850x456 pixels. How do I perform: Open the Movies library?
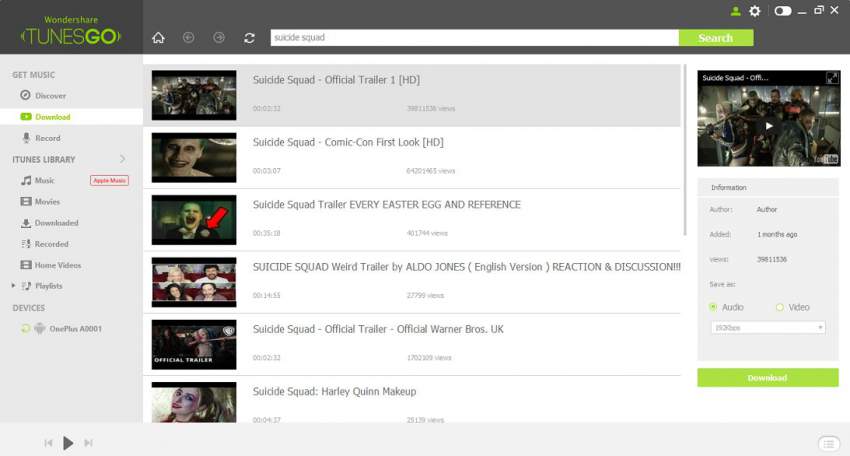tap(47, 202)
